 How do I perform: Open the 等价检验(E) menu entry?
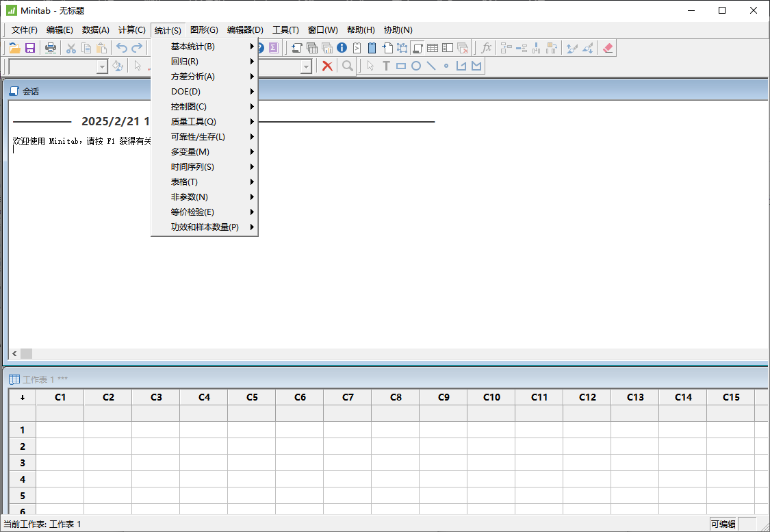(x=205, y=212)
